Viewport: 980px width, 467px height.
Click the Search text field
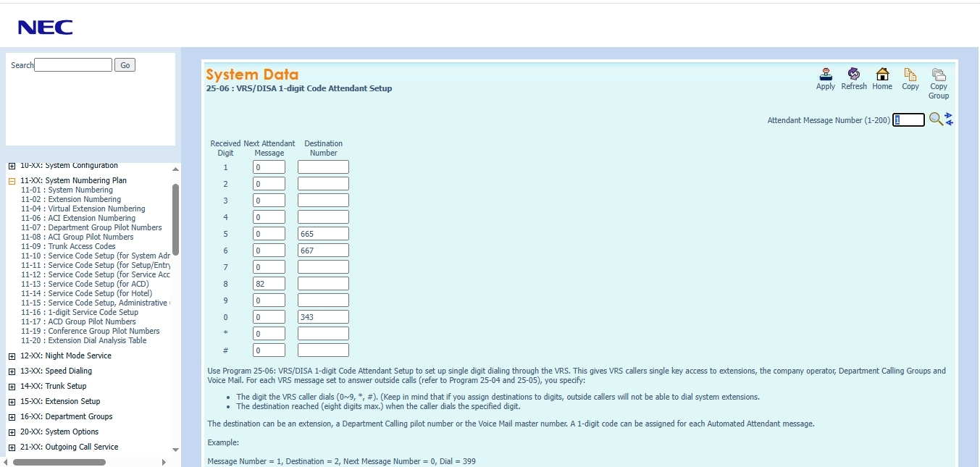coord(73,65)
